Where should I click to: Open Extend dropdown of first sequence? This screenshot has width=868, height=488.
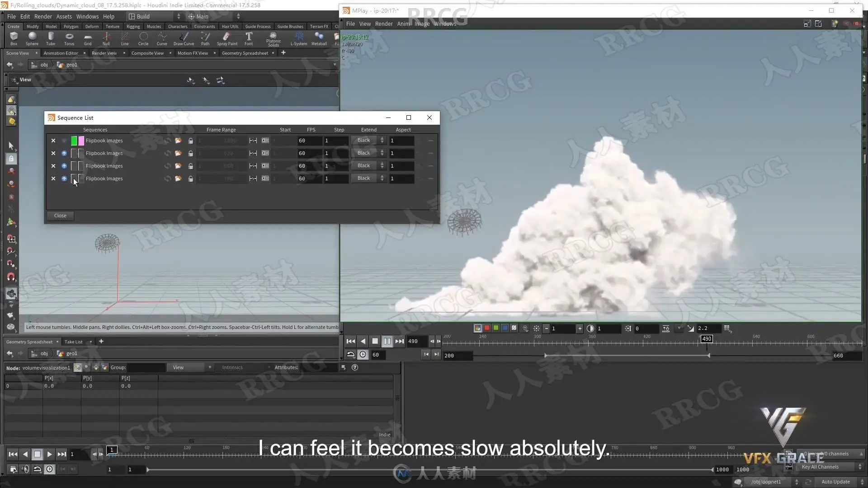[368, 141]
